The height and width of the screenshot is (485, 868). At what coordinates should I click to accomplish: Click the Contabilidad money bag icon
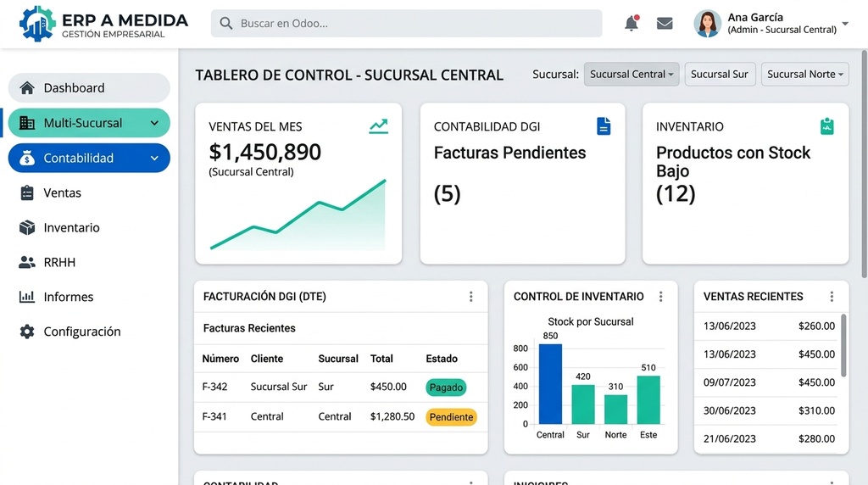pos(26,158)
